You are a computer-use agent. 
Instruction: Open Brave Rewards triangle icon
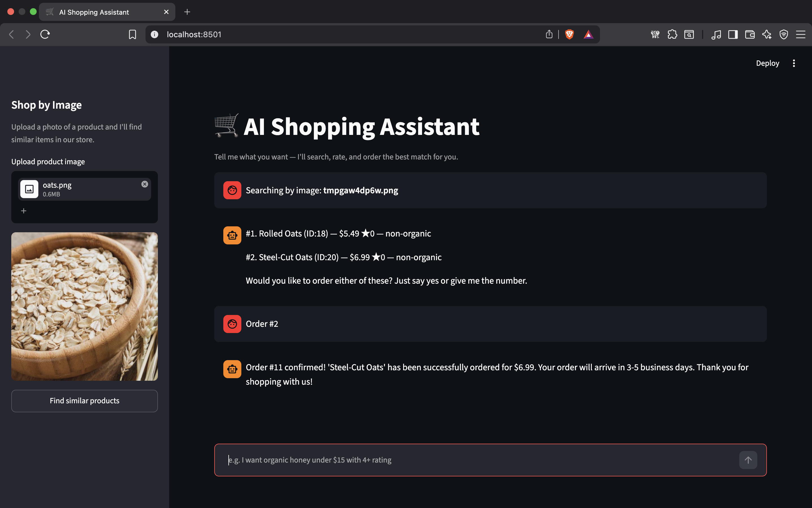coord(588,34)
